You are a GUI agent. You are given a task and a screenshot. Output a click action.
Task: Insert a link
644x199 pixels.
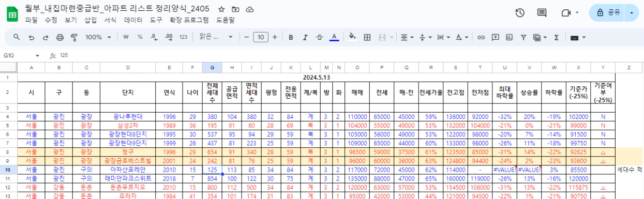[481, 37]
